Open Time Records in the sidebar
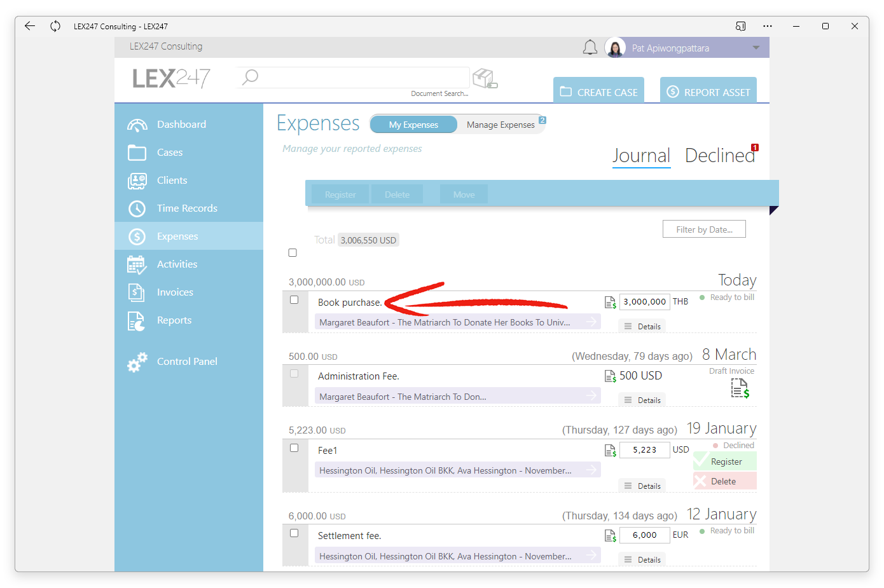Image resolution: width=884 pixels, height=588 pixels. pos(189,209)
